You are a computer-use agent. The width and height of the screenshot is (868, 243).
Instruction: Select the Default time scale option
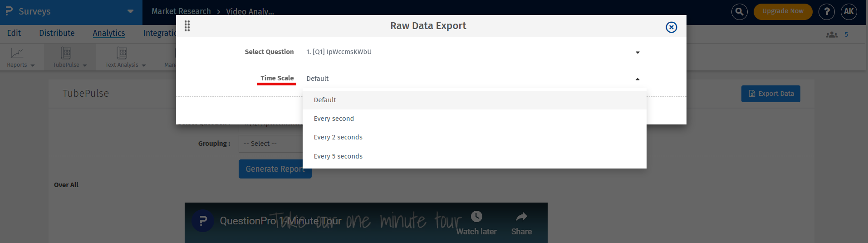tap(474, 100)
